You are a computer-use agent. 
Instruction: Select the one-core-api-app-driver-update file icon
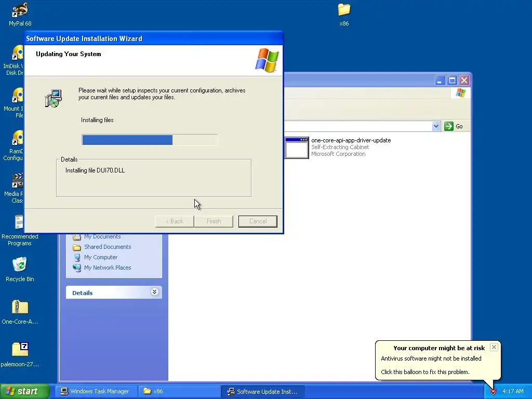click(x=297, y=147)
